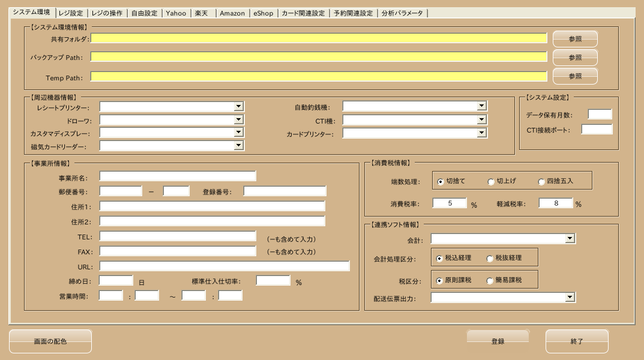The width and height of the screenshot is (644, 360).
Task: Click 参照 button for Temp Path
Action: 575,76
